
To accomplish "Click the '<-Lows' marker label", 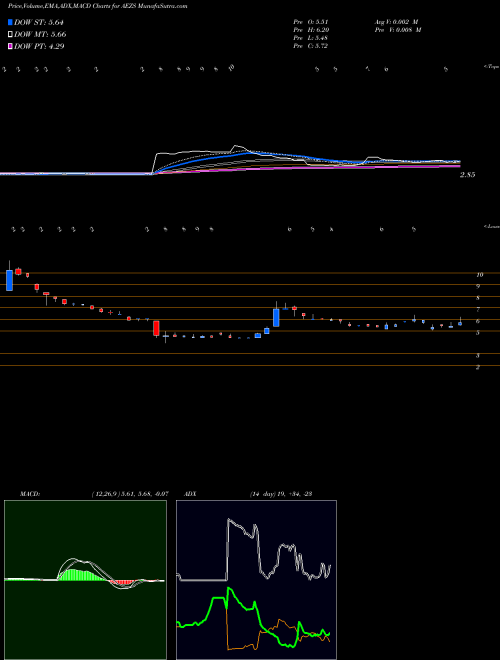I will point(491,226).
